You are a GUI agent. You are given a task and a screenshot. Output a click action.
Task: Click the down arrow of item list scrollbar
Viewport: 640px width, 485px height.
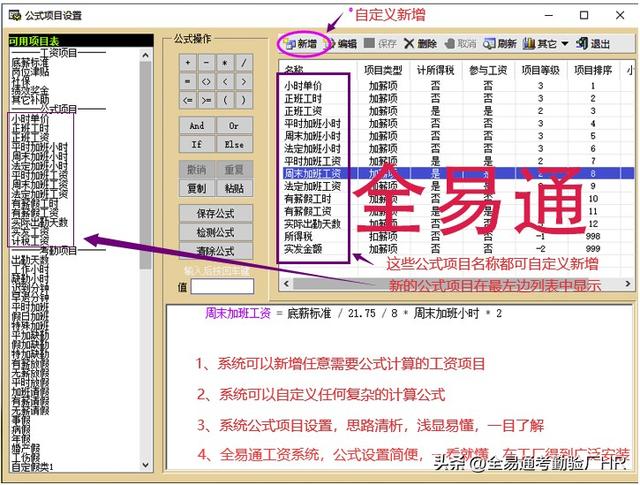click(146, 465)
